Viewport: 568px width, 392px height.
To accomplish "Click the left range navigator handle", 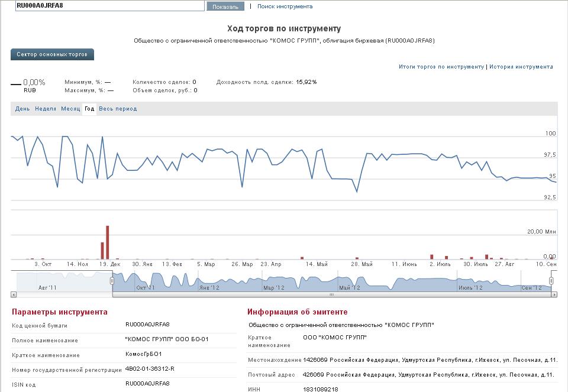I will [x=112, y=281].
